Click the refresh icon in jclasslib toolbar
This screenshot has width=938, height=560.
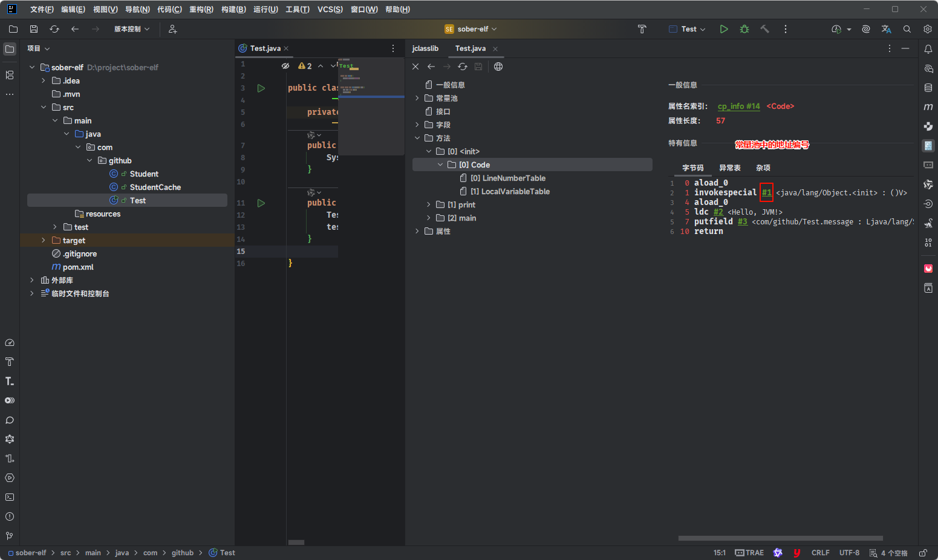(x=463, y=67)
